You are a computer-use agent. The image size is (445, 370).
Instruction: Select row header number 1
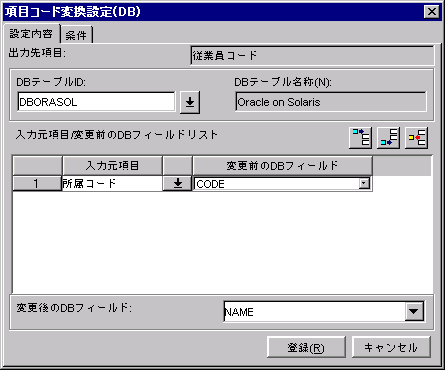37,183
